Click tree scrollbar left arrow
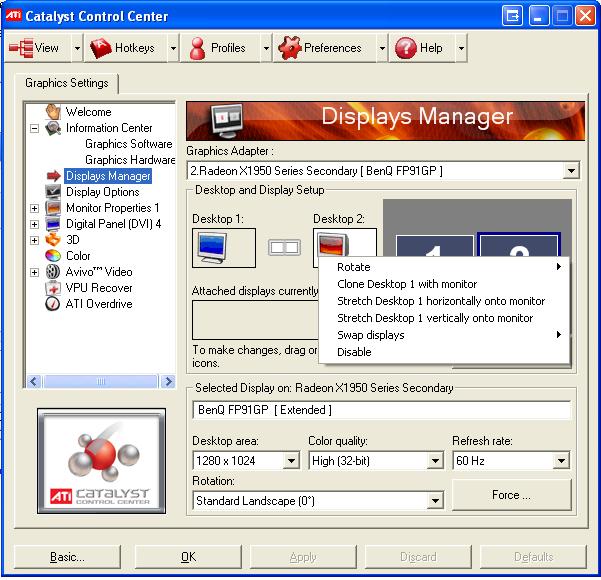601x580 pixels. tap(34, 381)
